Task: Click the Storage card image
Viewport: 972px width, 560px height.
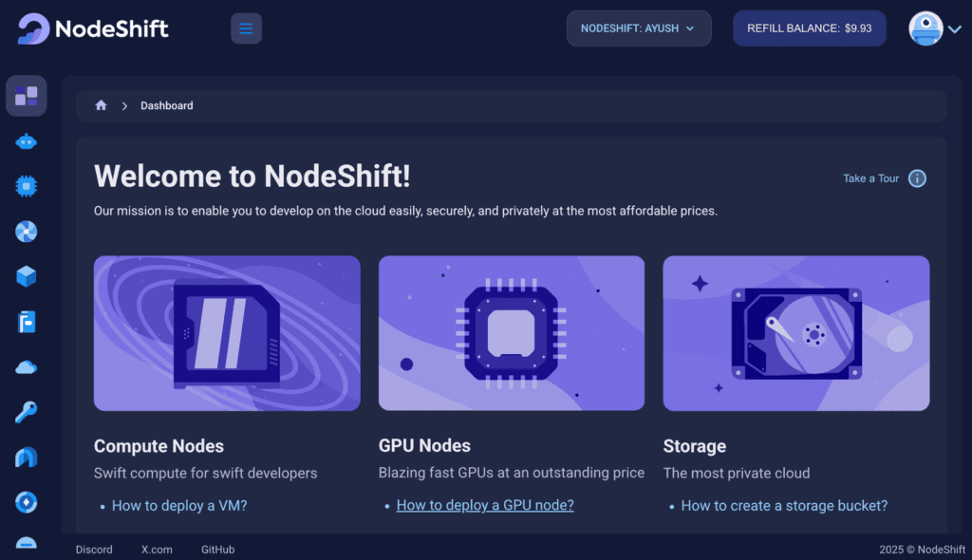Action: pyautogui.click(x=796, y=333)
